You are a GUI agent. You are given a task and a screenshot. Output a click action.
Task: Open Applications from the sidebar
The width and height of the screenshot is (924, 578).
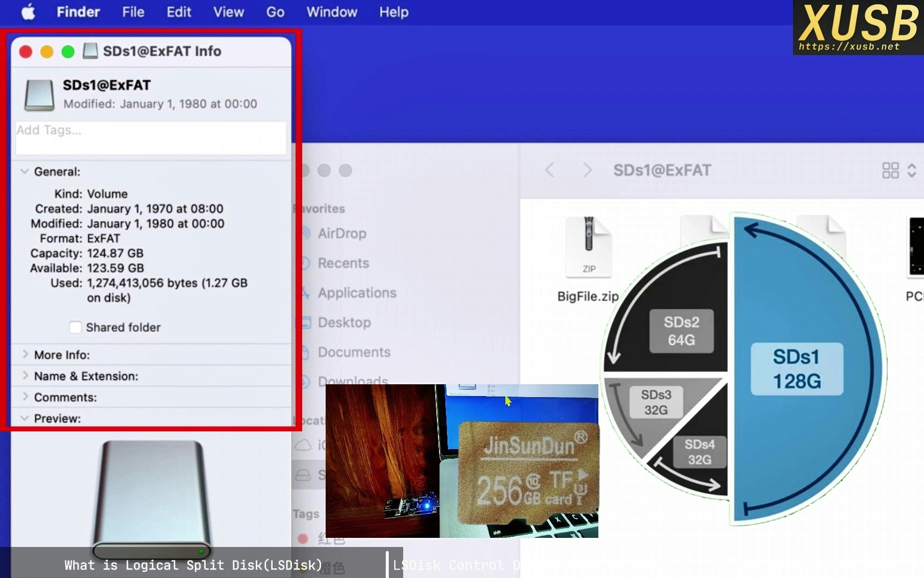[x=357, y=293]
